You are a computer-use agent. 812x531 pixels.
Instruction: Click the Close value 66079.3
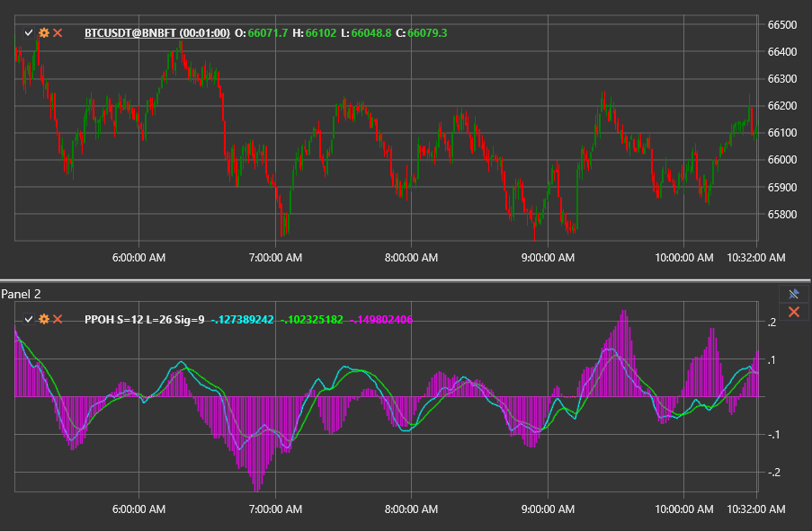[x=427, y=32]
